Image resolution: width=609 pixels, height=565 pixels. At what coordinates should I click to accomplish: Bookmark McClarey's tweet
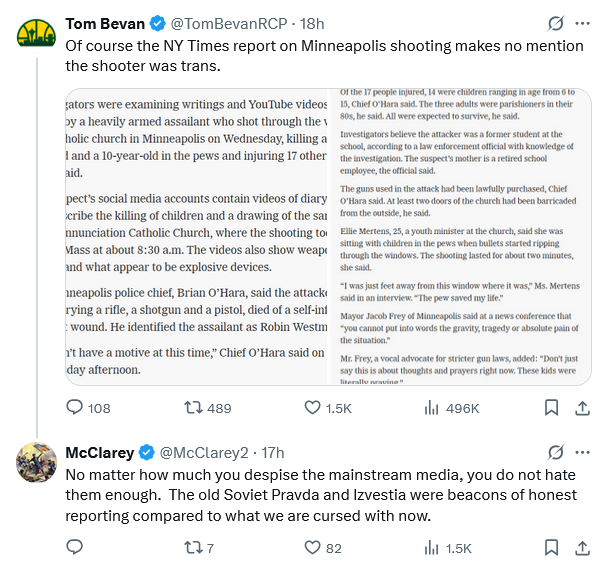[x=551, y=547]
